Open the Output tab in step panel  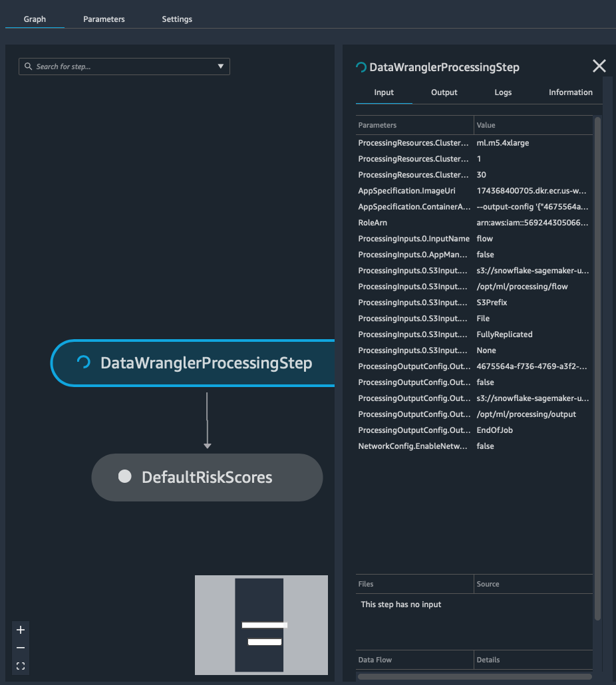444,92
